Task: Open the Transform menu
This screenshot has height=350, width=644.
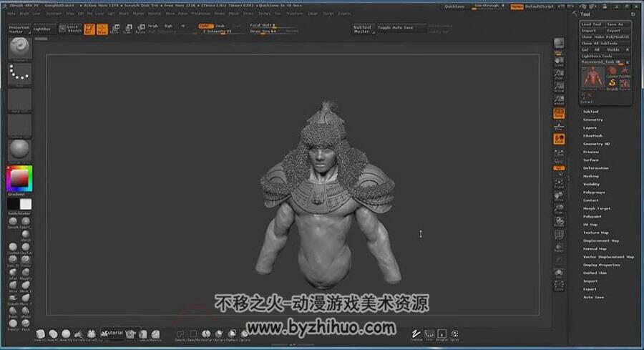Action: click(295, 14)
